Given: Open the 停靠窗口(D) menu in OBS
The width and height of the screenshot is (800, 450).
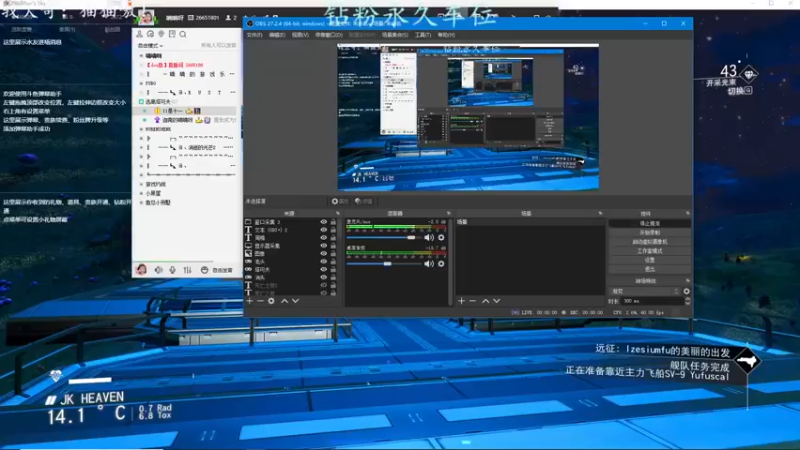Looking at the screenshot, I should tap(329, 35).
